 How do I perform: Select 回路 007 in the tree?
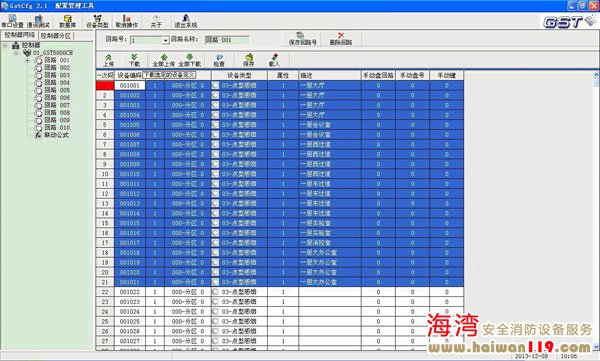(57, 105)
